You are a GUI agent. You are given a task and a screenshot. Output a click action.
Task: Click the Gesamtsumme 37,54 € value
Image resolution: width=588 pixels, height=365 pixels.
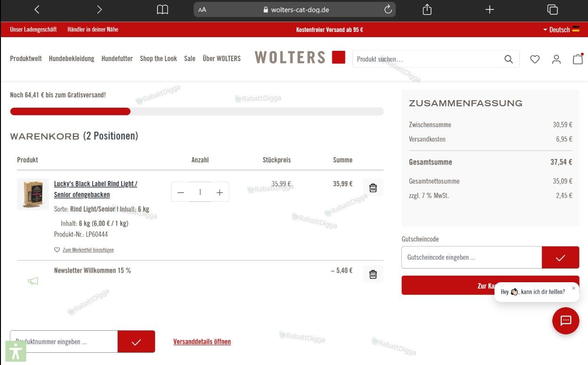coord(561,162)
